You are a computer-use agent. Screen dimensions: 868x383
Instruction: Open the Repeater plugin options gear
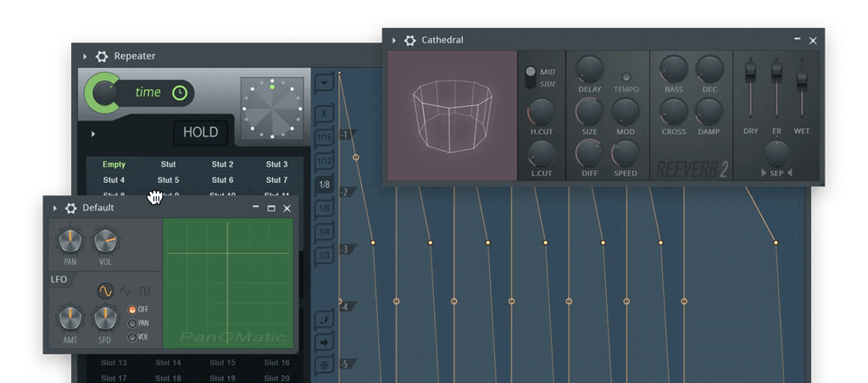pos(102,57)
